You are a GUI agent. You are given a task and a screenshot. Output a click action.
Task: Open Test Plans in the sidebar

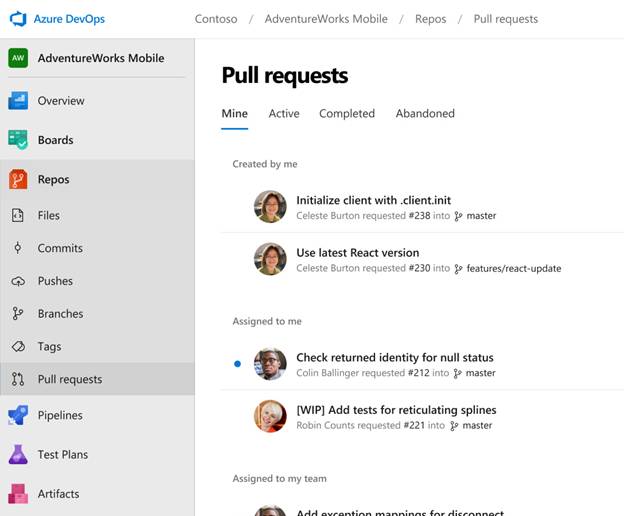tap(97, 454)
